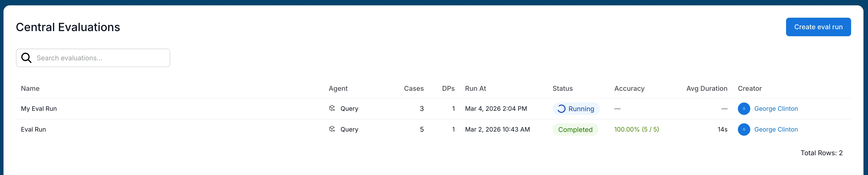Sort table by Name column header
Image resolution: width=868 pixels, height=175 pixels.
pos(30,88)
